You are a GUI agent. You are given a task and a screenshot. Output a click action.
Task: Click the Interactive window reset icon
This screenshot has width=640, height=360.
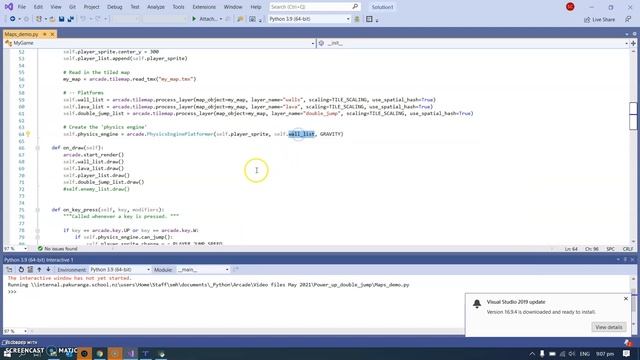point(21,270)
